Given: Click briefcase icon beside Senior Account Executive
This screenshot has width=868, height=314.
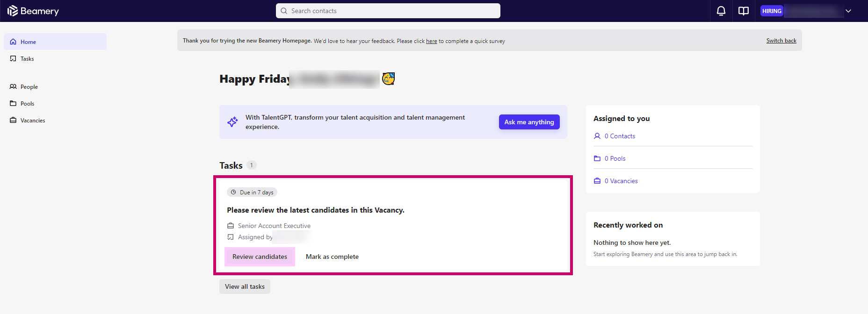Looking at the screenshot, I should (x=231, y=226).
